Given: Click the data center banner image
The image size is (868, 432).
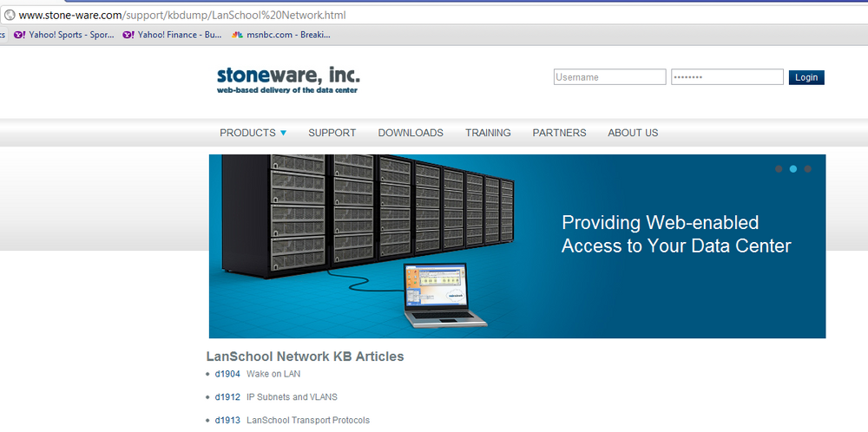Looking at the screenshot, I should [x=517, y=246].
